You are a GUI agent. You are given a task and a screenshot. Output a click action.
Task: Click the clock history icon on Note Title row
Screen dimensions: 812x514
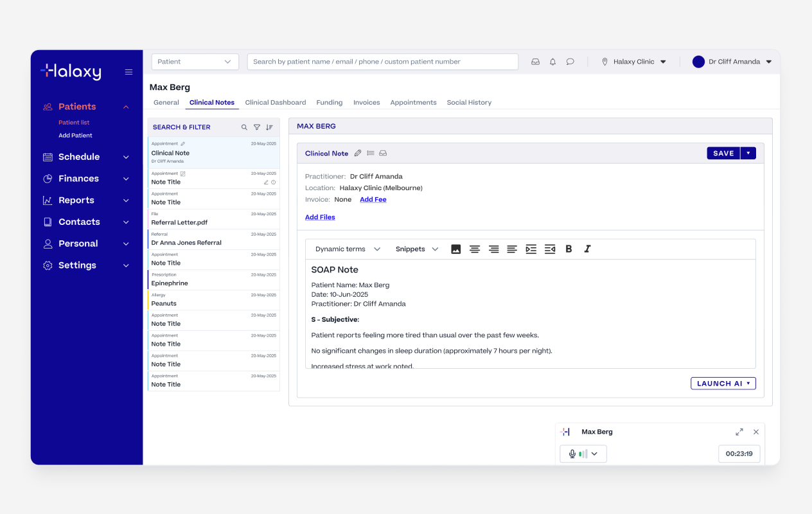click(x=274, y=182)
